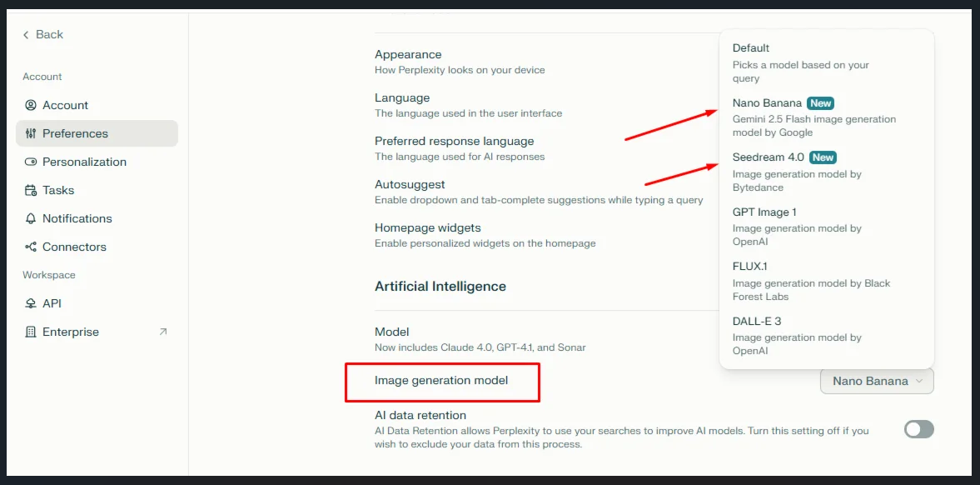The height and width of the screenshot is (485, 980).
Task: Click the Preferences sliders icon
Action: click(x=31, y=133)
